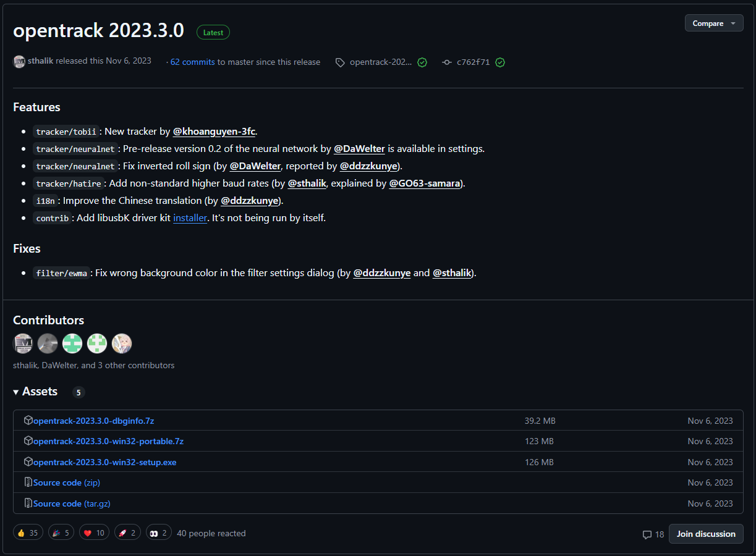This screenshot has height=556, width=756.
Task: Download opentrack-2023.3.0-win32-setup.exe
Action: [x=104, y=462]
